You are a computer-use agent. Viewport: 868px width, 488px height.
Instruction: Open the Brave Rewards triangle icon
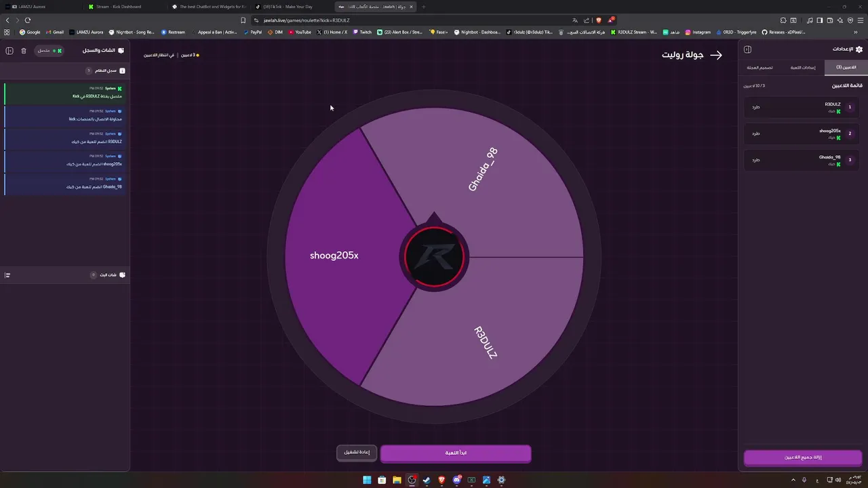pyautogui.click(x=610, y=20)
